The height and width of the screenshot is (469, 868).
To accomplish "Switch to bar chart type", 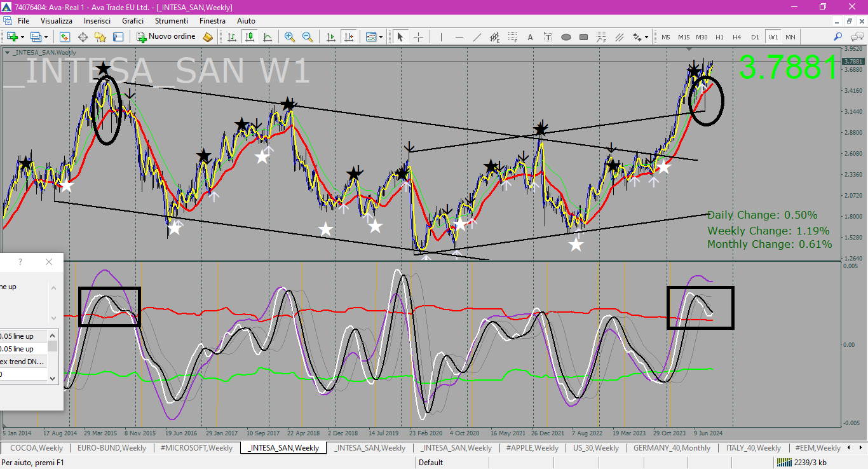I will click(x=232, y=37).
